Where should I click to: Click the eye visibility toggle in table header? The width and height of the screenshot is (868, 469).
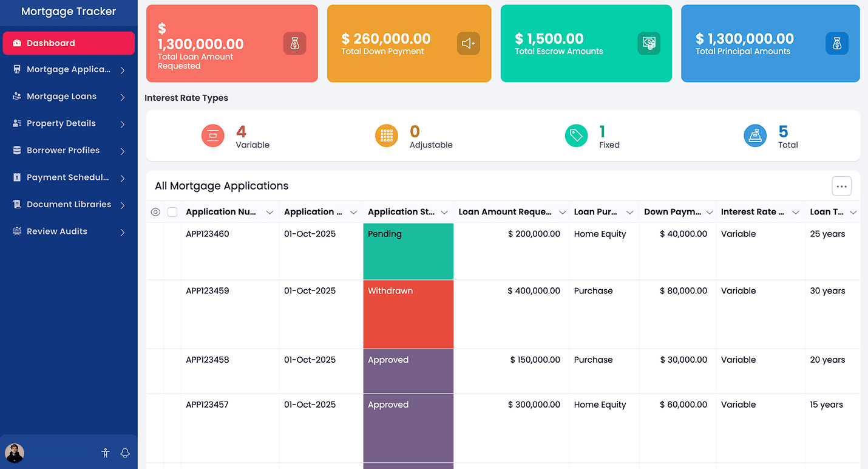155,211
